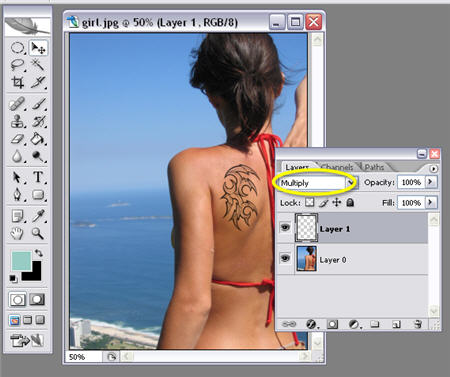
Task: Create new fill or adjustment layer
Action: [x=354, y=324]
